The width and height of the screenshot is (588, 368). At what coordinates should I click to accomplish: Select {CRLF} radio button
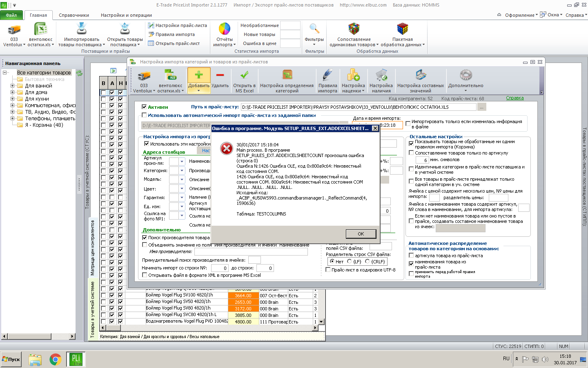click(x=367, y=261)
